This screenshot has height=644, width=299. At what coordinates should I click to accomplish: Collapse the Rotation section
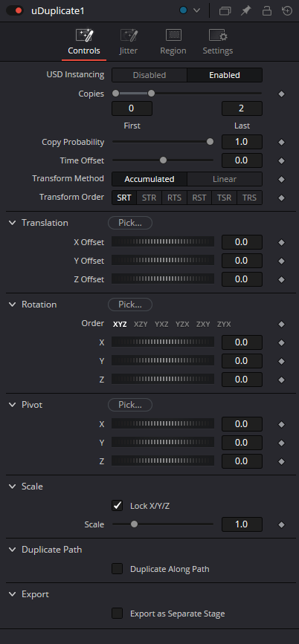click(13, 305)
